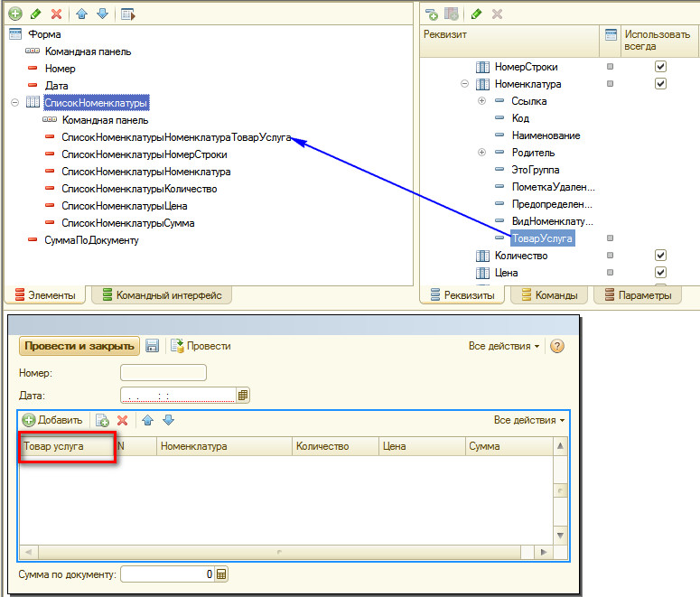Switch to the Параметры tab
The image size is (700, 597).
tap(638, 295)
